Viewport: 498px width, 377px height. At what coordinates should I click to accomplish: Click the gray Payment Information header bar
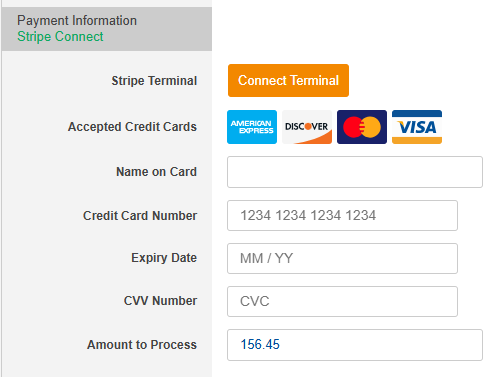click(x=107, y=29)
